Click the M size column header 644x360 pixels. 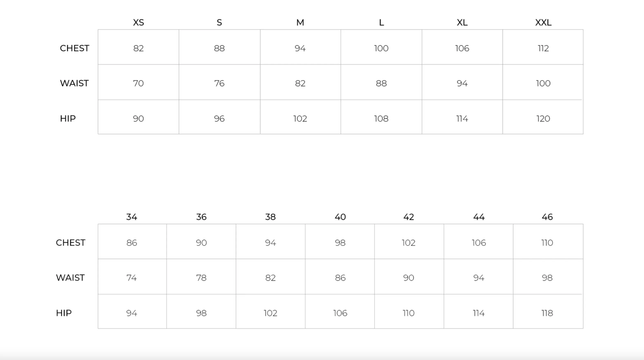300,23
